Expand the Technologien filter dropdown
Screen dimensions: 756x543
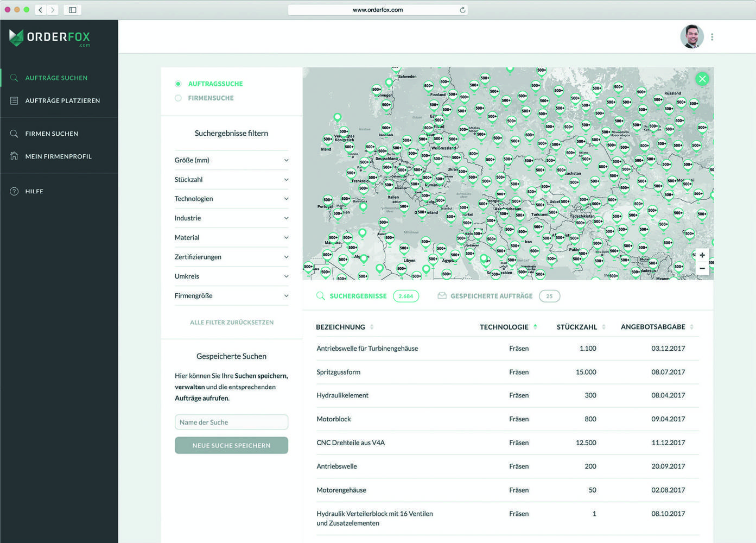point(231,199)
